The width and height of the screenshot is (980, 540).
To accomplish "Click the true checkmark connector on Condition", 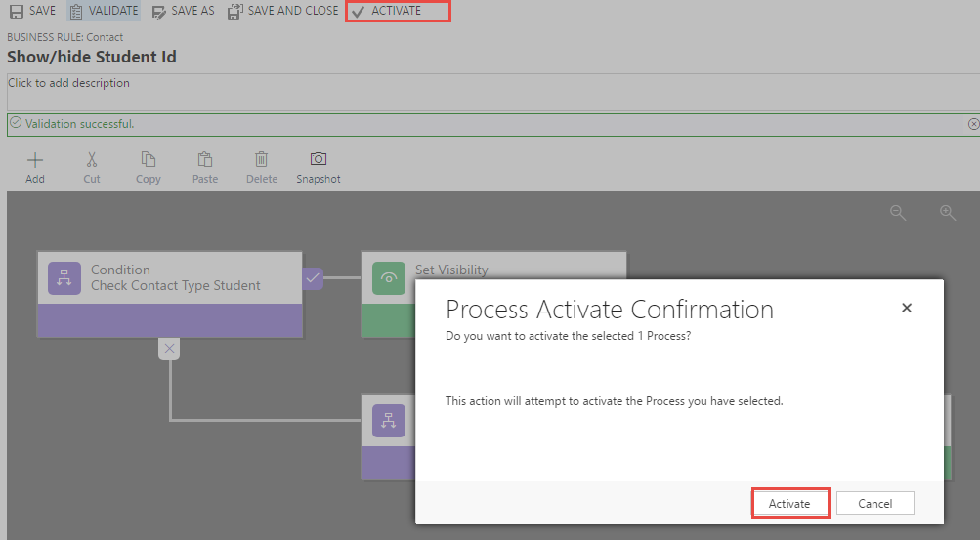I will coord(313,277).
